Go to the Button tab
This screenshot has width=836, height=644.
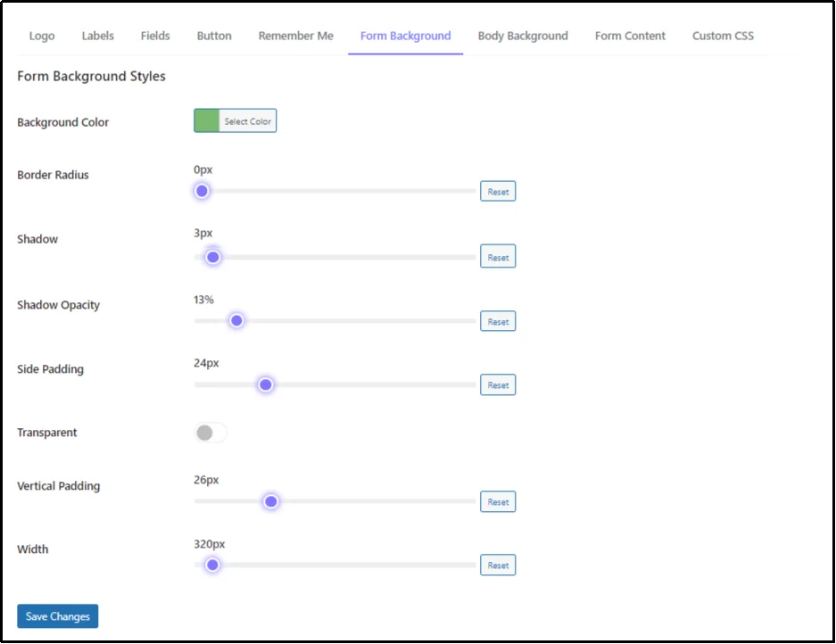click(x=214, y=36)
